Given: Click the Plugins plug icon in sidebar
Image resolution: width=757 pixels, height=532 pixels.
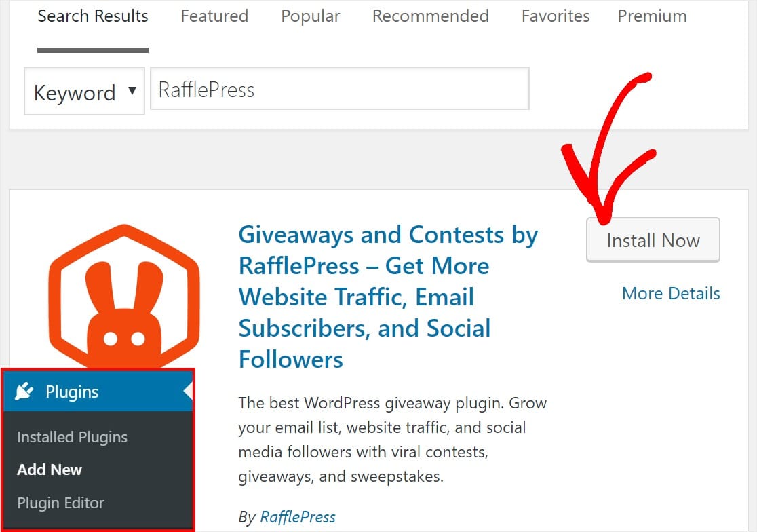Looking at the screenshot, I should tap(24, 392).
